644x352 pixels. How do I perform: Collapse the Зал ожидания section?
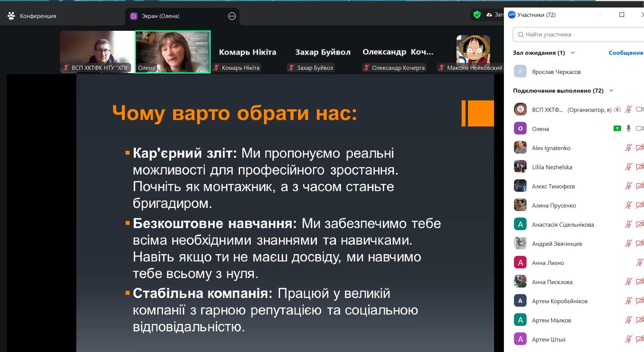pyautogui.click(x=573, y=53)
